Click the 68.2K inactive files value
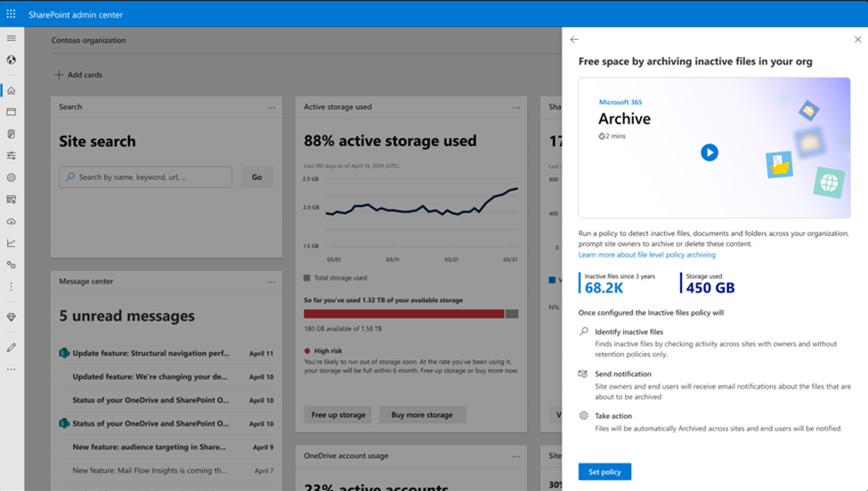 coord(604,288)
